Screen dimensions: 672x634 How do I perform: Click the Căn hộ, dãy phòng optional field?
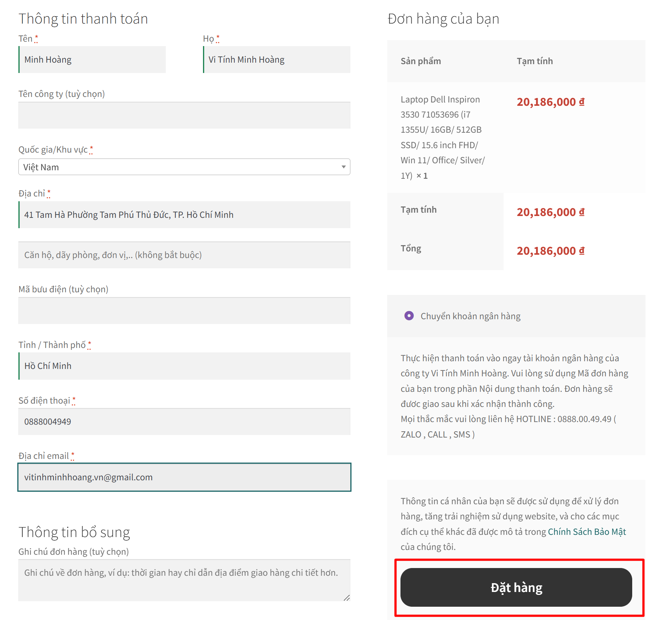pos(184,255)
